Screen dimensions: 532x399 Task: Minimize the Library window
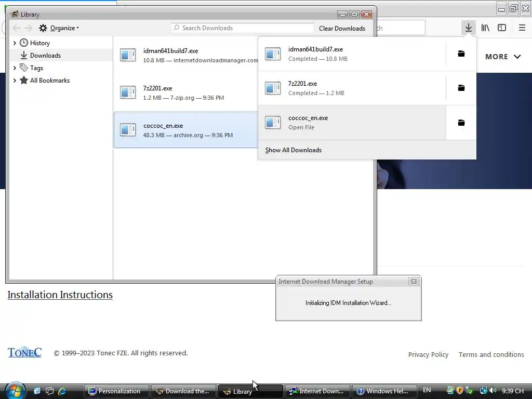pyautogui.click(x=342, y=14)
